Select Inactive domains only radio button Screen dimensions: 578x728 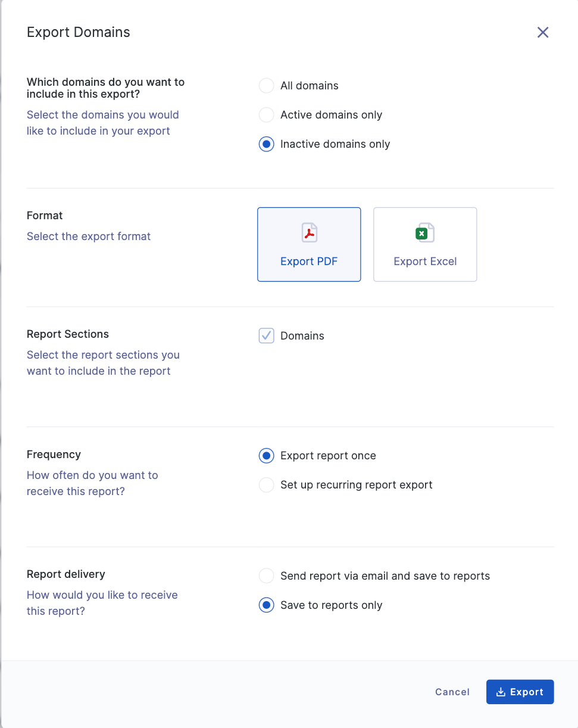(x=266, y=144)
